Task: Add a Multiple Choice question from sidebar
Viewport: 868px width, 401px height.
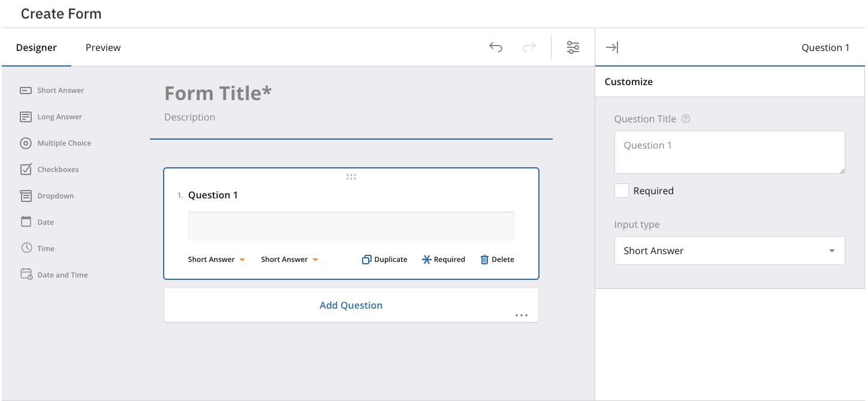Action: [26, 143]
